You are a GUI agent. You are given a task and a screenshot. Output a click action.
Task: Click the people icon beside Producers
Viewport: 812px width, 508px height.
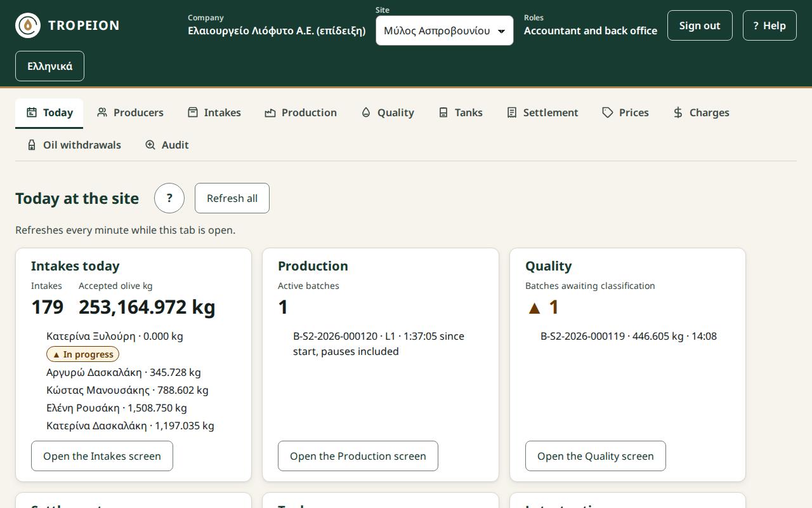tap(102, 112)
